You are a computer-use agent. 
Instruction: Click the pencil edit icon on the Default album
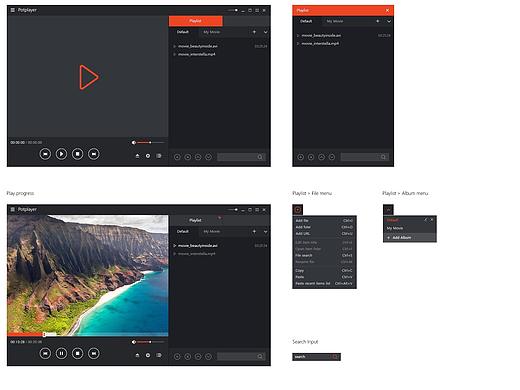(426, 220)
